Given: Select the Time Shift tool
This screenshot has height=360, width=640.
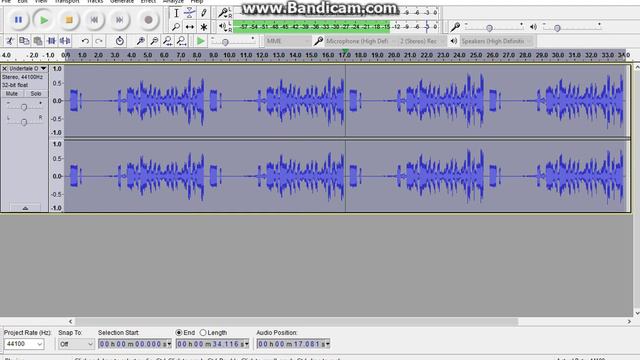Looking at the screenshot, I should tap(190, 27).
